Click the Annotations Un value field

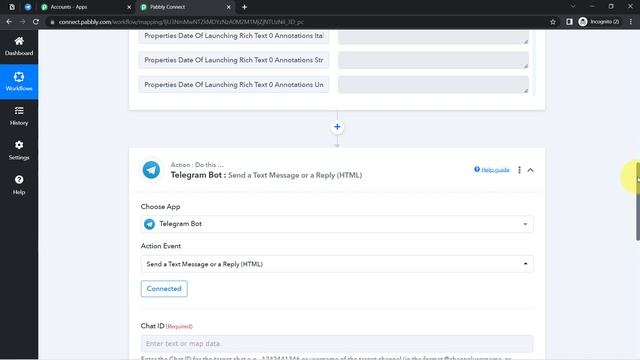(433, 84)
